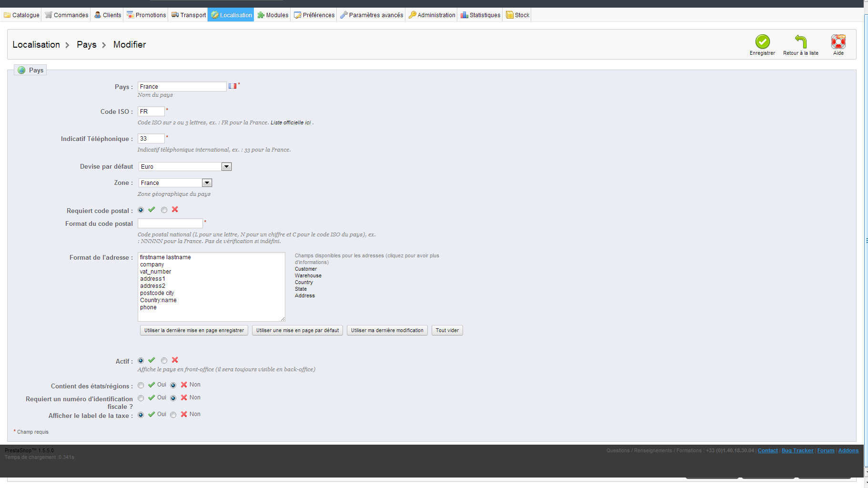Click the Commandes cart icon in menu
868x488 pixels.
[49, 15]
